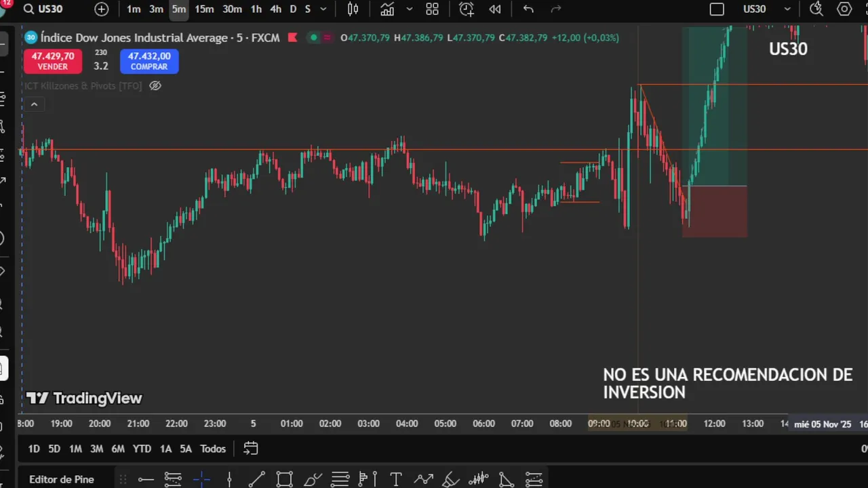Viewport: 868px width, 488px height.
Task: Set the date range to 6M
Action: (x=118, y=449)
